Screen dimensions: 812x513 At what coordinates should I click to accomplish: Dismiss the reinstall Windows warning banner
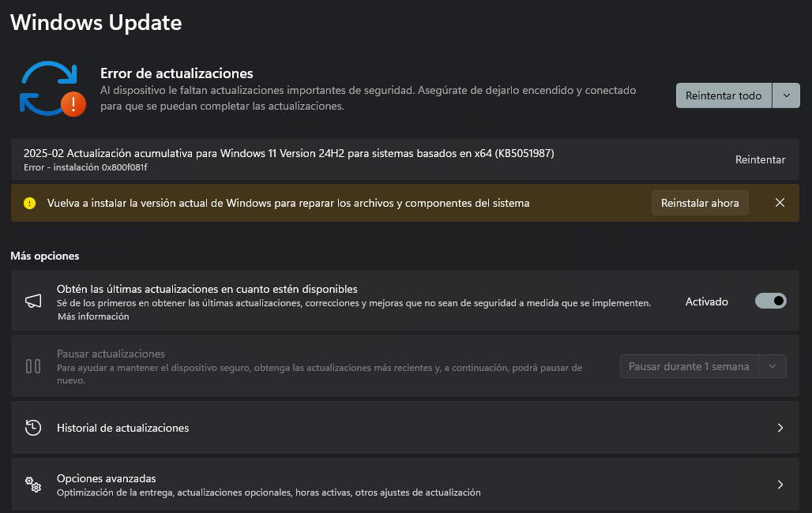click(780, 202)
